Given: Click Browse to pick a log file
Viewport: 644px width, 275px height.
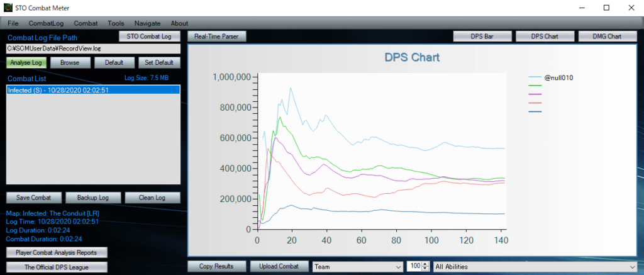Looking at the screenshot, I should 70,63.
